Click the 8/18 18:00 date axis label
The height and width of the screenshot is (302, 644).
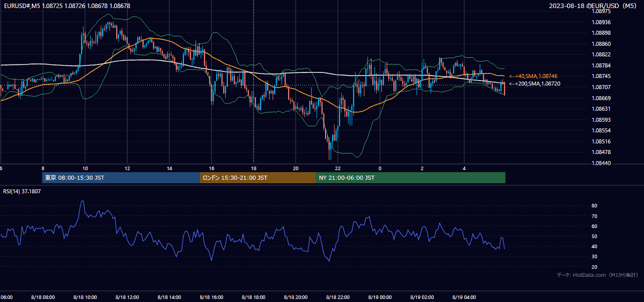tap(253, 297)
